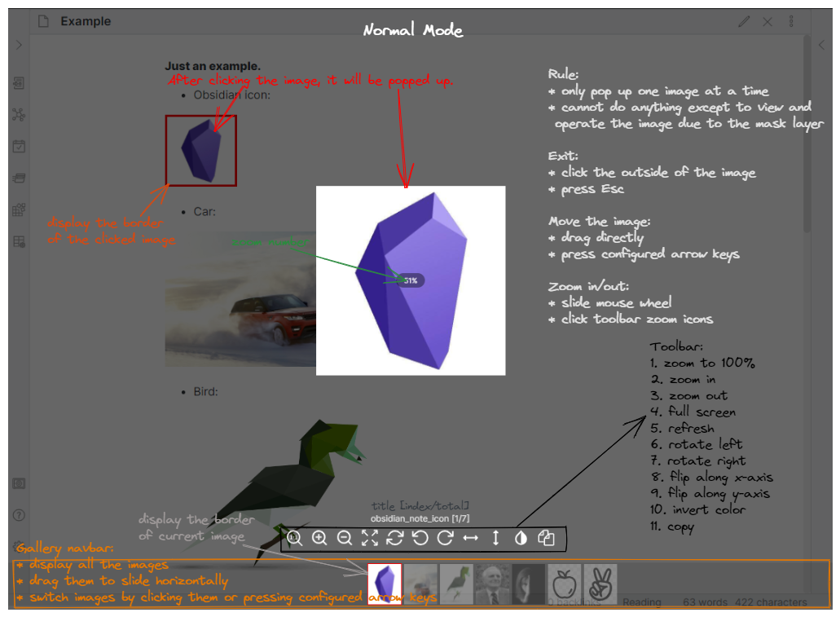The image size is (840, 617).
Task: Copy the image with toolbar icon
Action: 546,538
